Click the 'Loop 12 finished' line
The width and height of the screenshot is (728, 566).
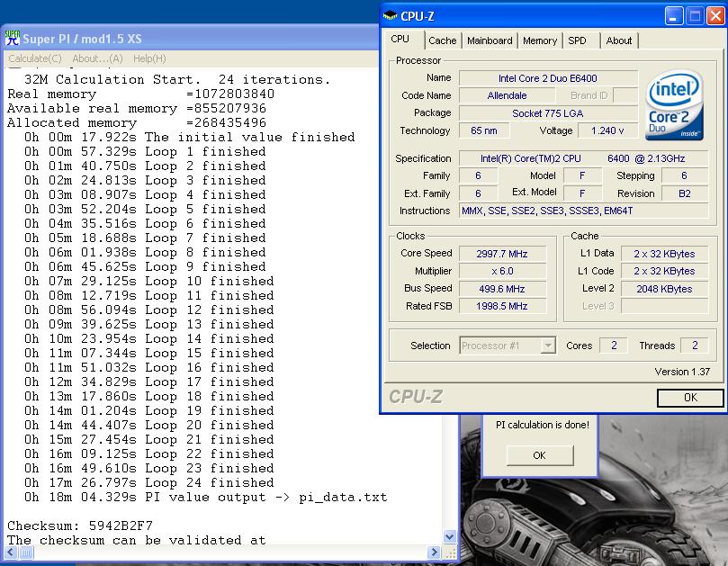[149, 310]
